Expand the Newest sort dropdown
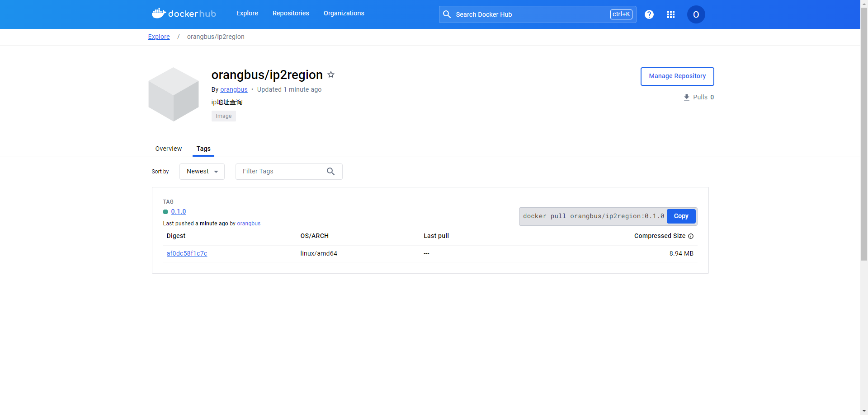Screen dimensions: 868x415 point(202,172)
